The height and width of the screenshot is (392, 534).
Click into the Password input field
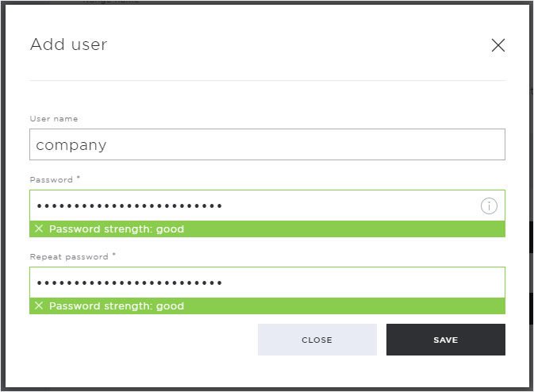pos(267,206)
